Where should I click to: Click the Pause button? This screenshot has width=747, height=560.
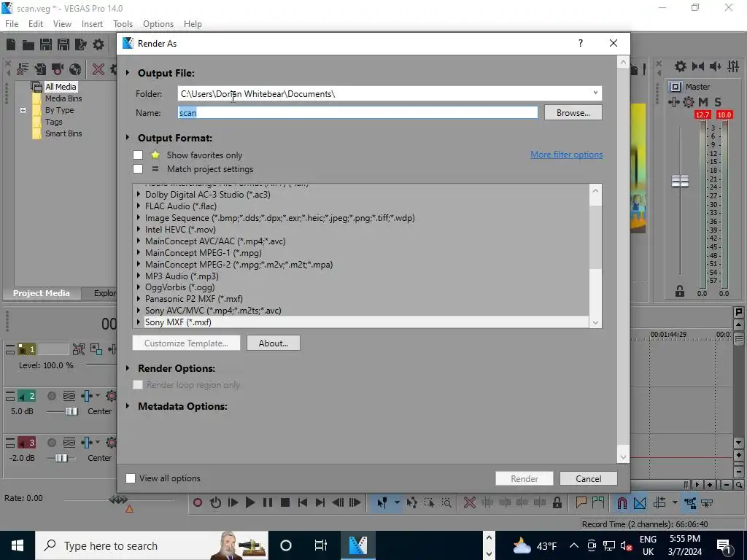[x=268, y=502]
